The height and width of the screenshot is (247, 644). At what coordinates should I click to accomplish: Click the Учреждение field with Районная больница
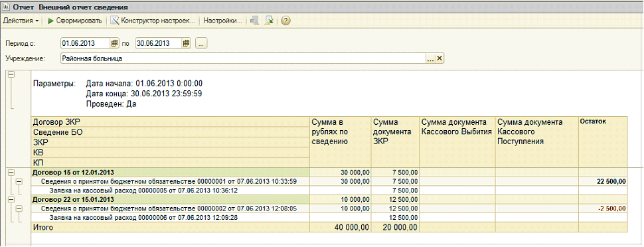pos(243,58)
